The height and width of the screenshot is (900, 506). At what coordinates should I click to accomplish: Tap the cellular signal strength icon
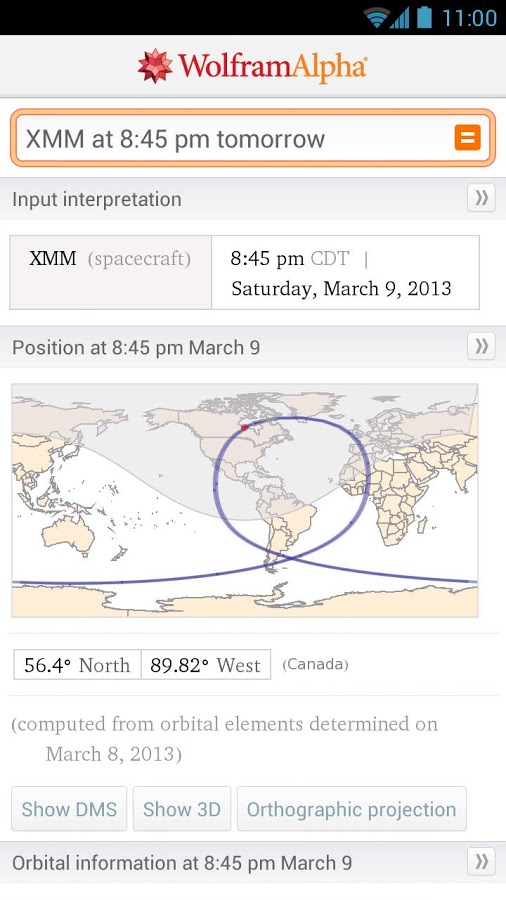pos(400,18)
